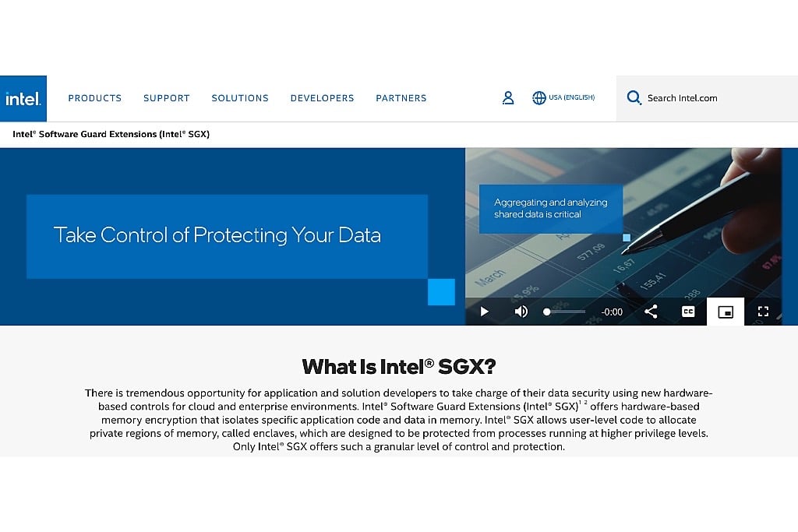Click the Intel logo
The height and width of the screenshot is (532, 798).
(x=23, y=99)
